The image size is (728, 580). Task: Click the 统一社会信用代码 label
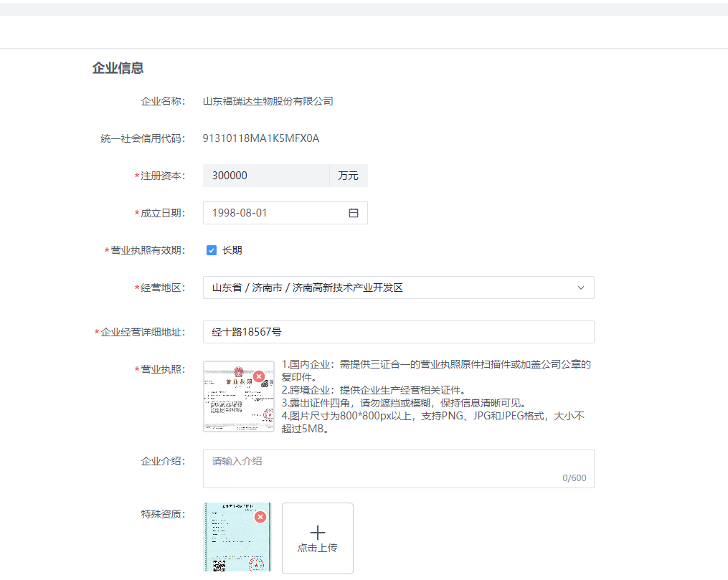143,138
